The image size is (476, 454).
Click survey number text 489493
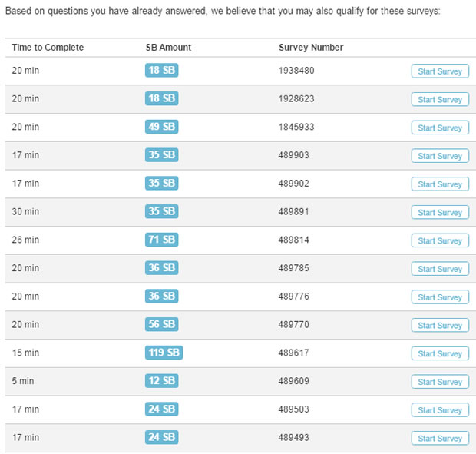point(293,438)
